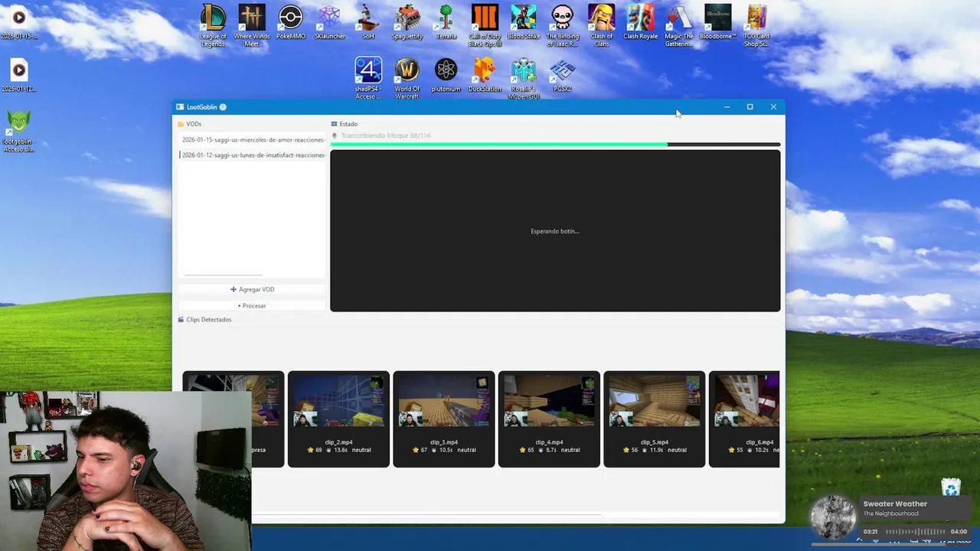Launch Bloodborne desktop shortcut
Image resolution: width=980 pixels, height=551 pixels.
point(718,21)
